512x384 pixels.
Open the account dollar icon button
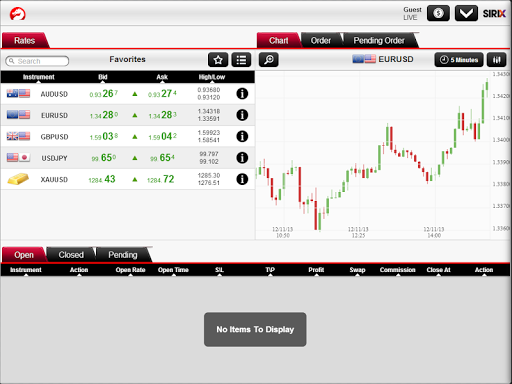pyautogui.click(x=438, y=13)
